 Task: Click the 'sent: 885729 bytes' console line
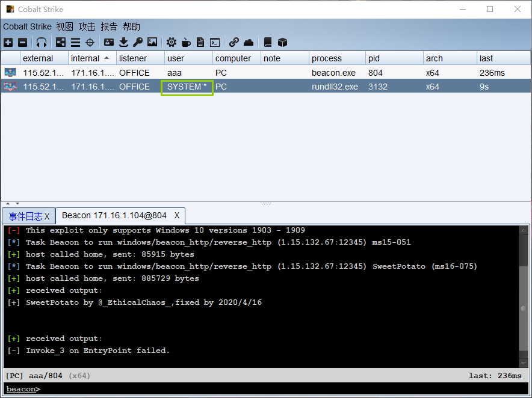[x=103, y=278]
